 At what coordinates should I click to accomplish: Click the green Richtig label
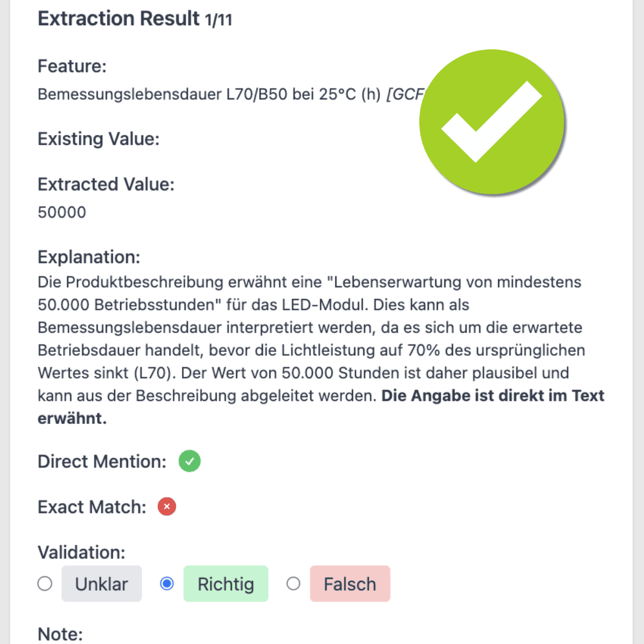click(225, 584)
